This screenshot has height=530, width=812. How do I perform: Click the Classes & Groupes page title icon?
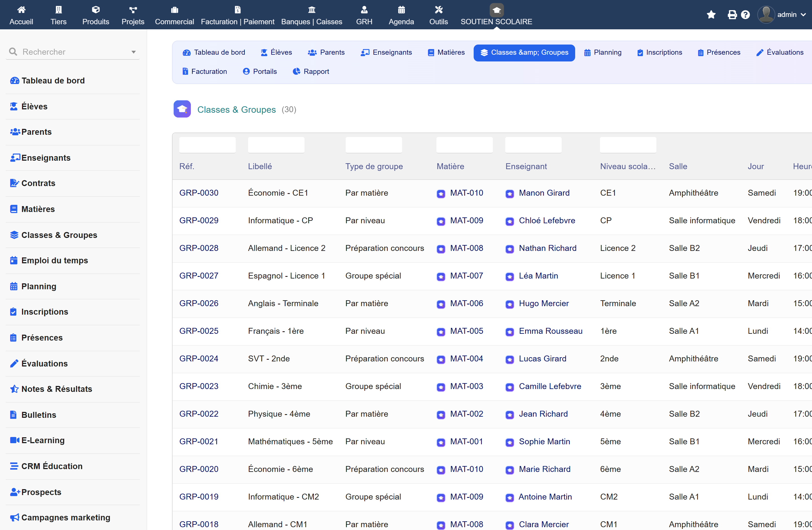point(182,109)
